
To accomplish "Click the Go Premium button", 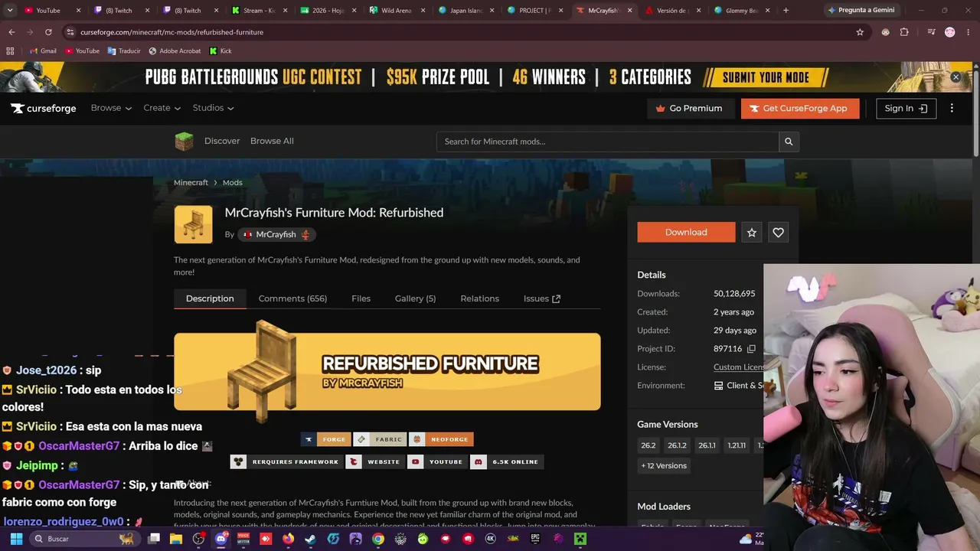I will tap(689, 109).
